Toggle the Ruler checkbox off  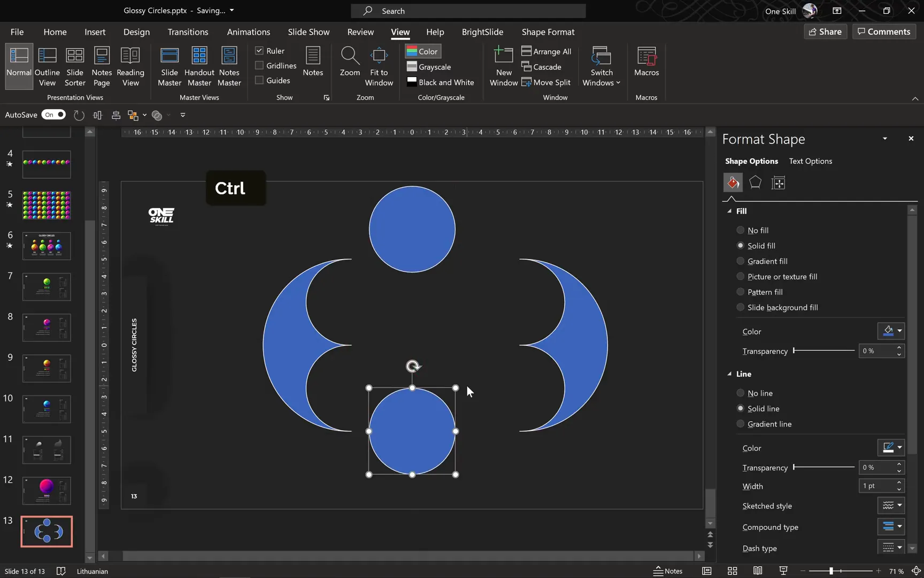tap(260, 50)
